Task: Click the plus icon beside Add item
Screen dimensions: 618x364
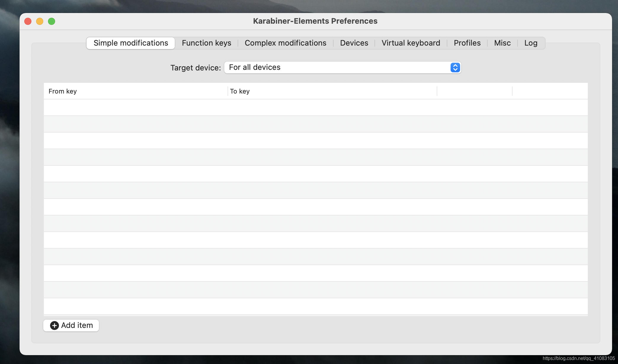Action: pos(54,326)
